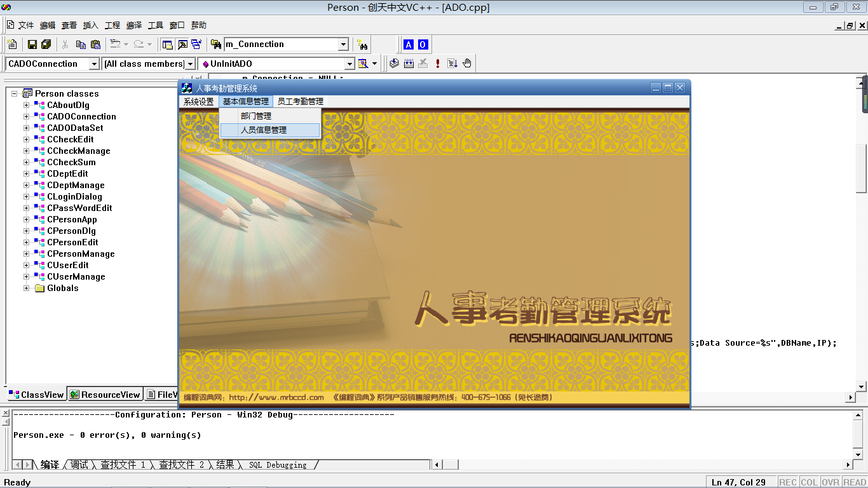Viewport: 868px width, 488px height.
Task: Click the output pane scroll-up arrow
Action: pyautogui.click(x=858, y=416)
